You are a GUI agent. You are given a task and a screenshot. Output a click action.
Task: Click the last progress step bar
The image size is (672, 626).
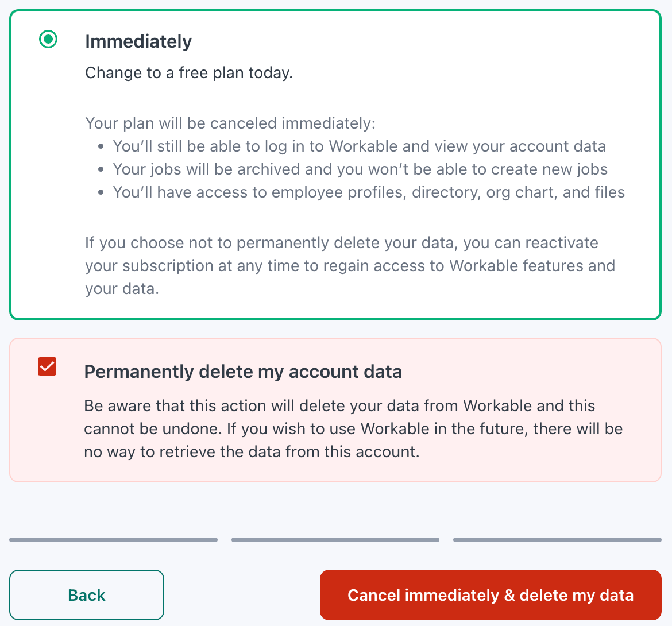(557, 540)
